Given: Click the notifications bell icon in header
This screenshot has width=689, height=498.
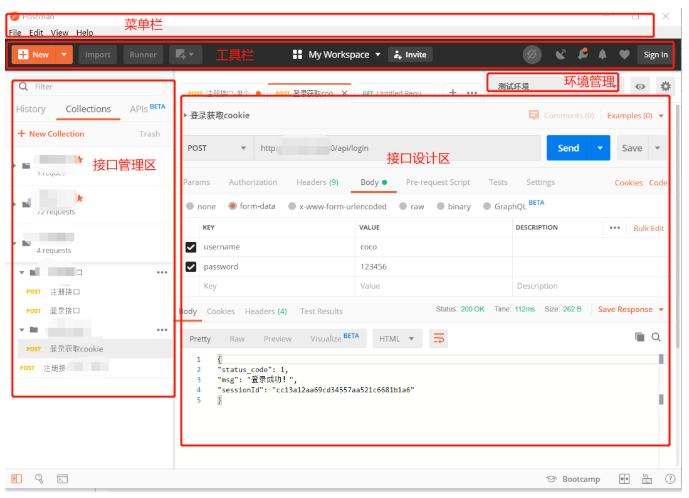Looking at the screenshot, I should (602, 54).
